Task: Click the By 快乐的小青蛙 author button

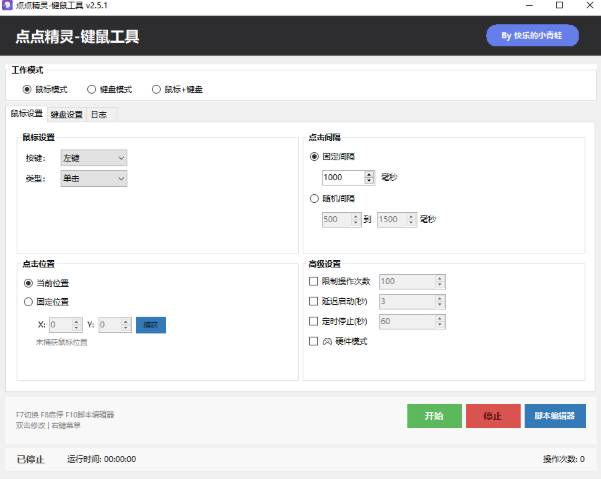Action: [x=532, y=36]
